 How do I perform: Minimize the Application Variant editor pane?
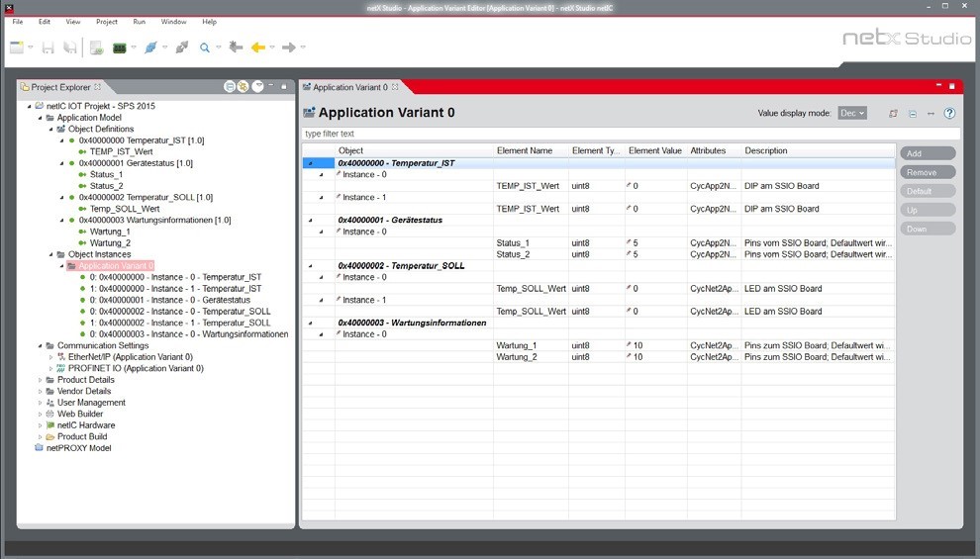938,85
